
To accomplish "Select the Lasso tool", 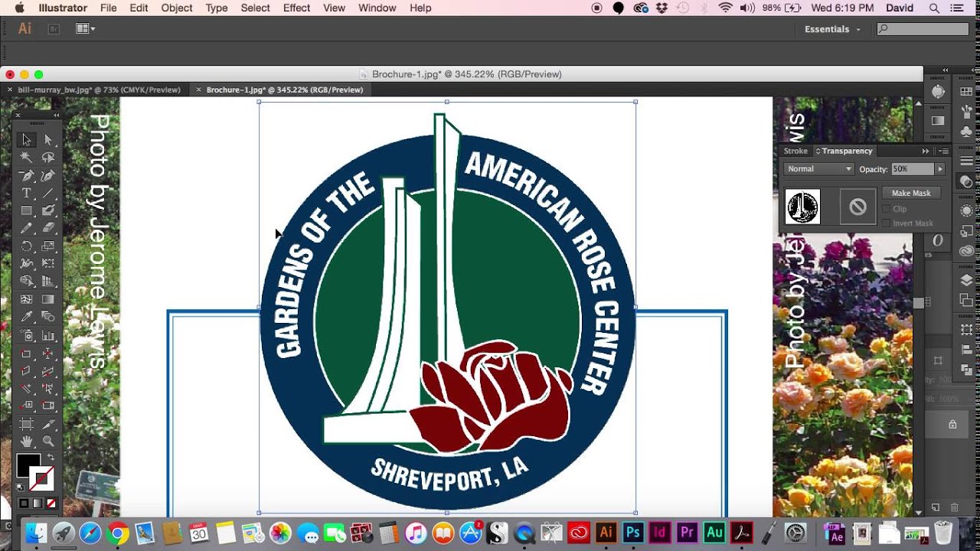I will click(48, 157).
